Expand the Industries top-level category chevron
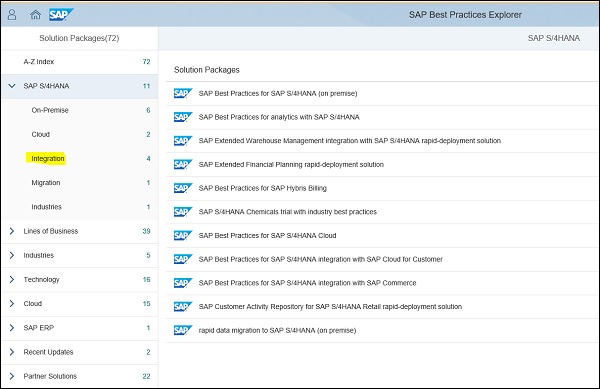 12,255
